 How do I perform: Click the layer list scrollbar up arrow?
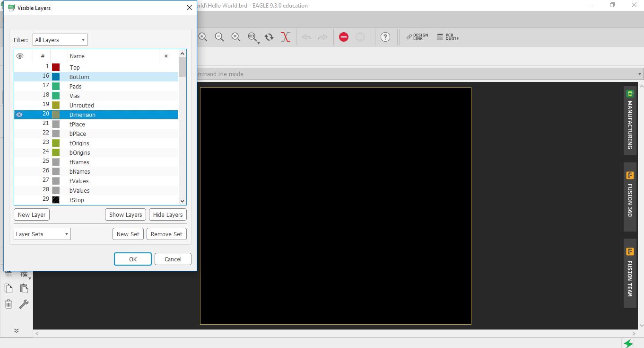click(183, 54)
